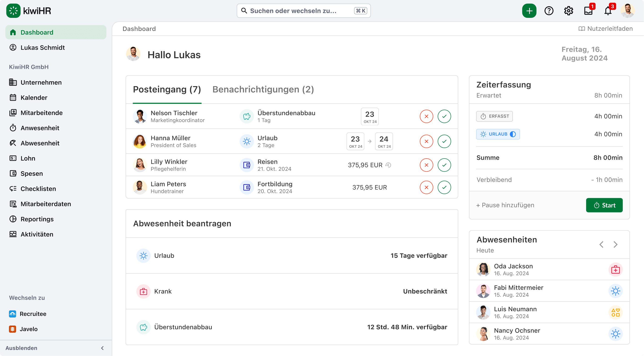Click the Oda Jackson sick leave icon
This screenshot has width=644, height=356.
[615, 270]
